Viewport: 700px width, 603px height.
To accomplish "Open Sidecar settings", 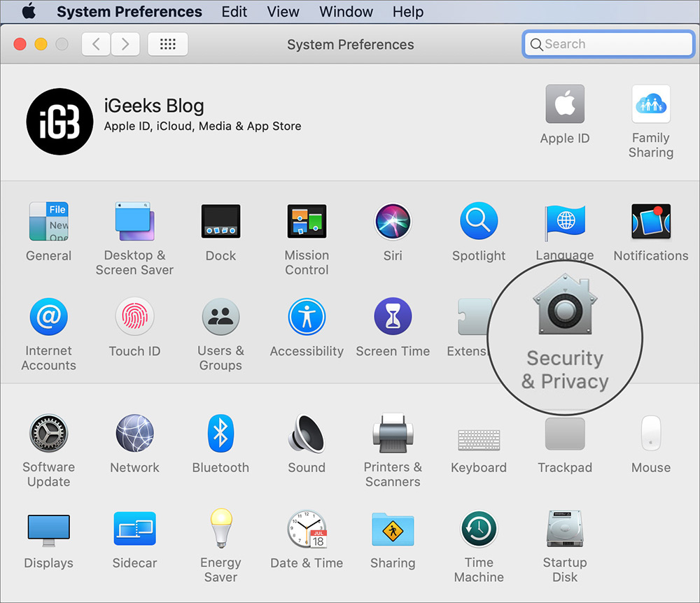I will coord(134,529).
